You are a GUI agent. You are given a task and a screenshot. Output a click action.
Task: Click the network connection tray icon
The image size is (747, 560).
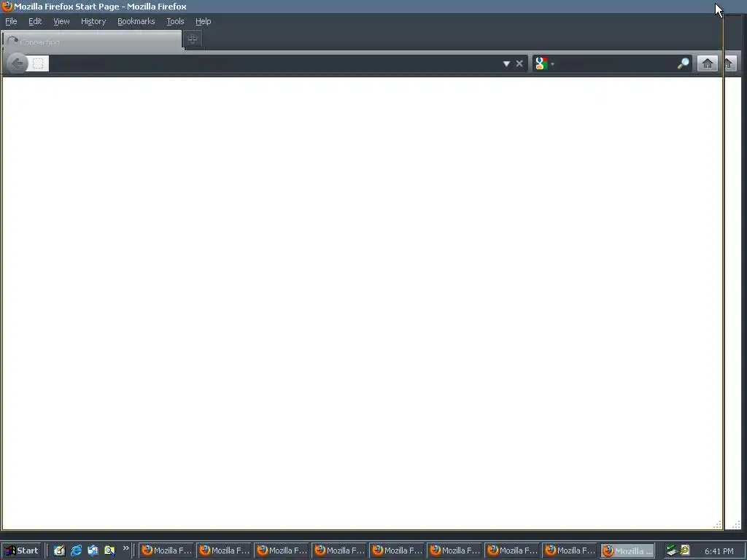coord(672,551)
